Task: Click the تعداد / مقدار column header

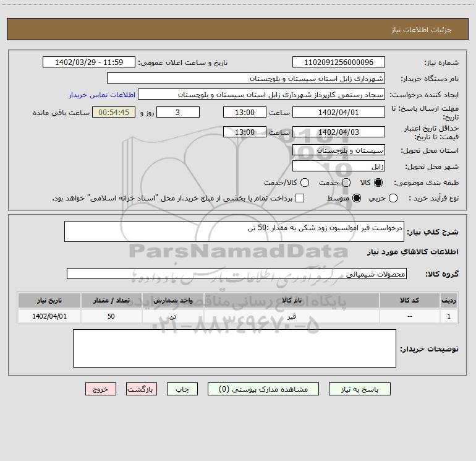Action: point(111,300)
